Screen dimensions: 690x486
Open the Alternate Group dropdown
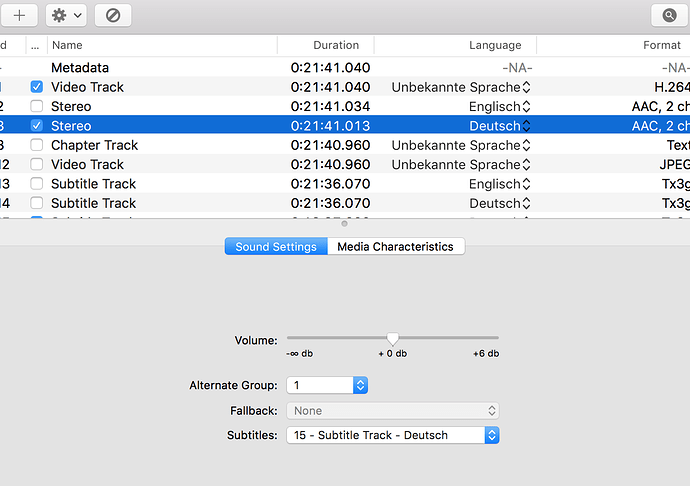tap(360, 385)
